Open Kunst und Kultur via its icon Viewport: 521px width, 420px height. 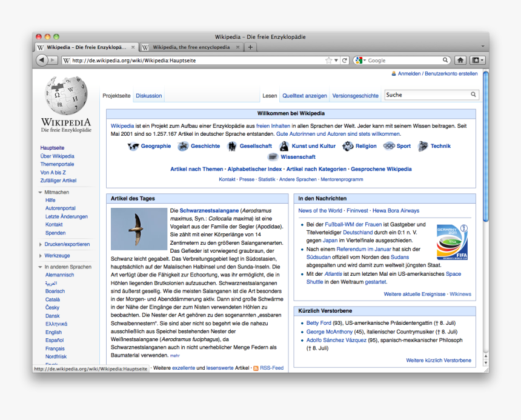click(284, 146)
